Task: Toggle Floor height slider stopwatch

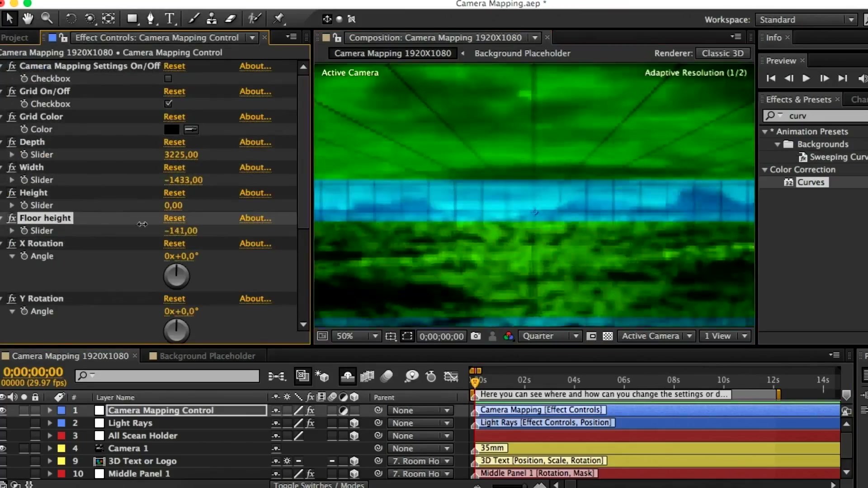Action: point(24,230)
